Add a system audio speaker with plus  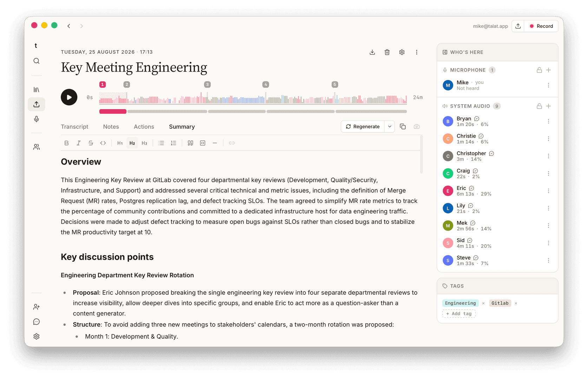(x=549, y=106)
